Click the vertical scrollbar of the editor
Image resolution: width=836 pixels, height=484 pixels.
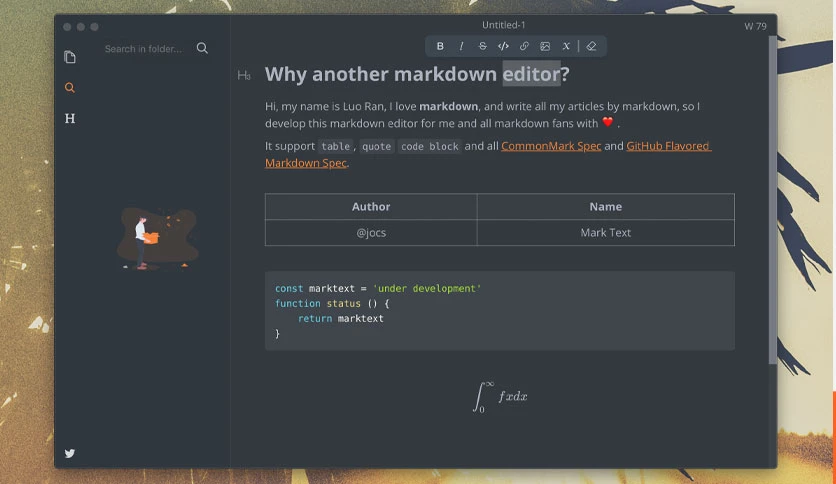(773, 200)
